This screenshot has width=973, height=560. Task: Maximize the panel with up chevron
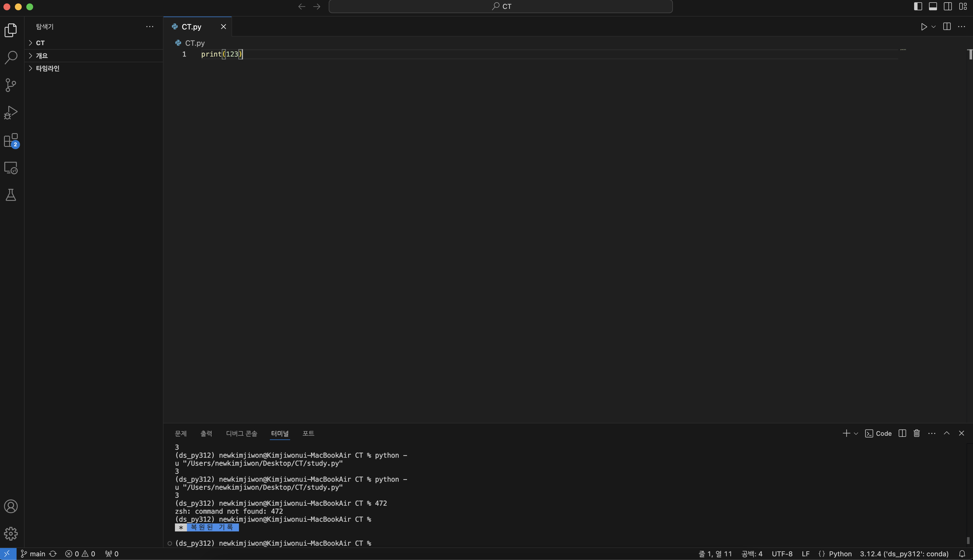(947, 433)
